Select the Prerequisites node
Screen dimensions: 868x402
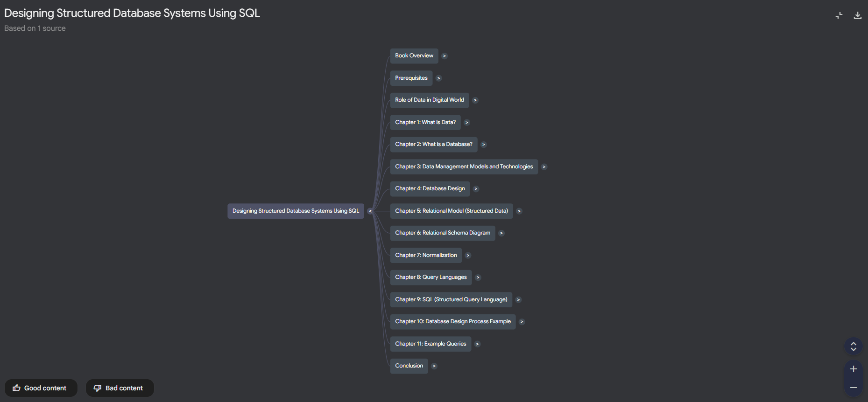click(x=411, y=78)
